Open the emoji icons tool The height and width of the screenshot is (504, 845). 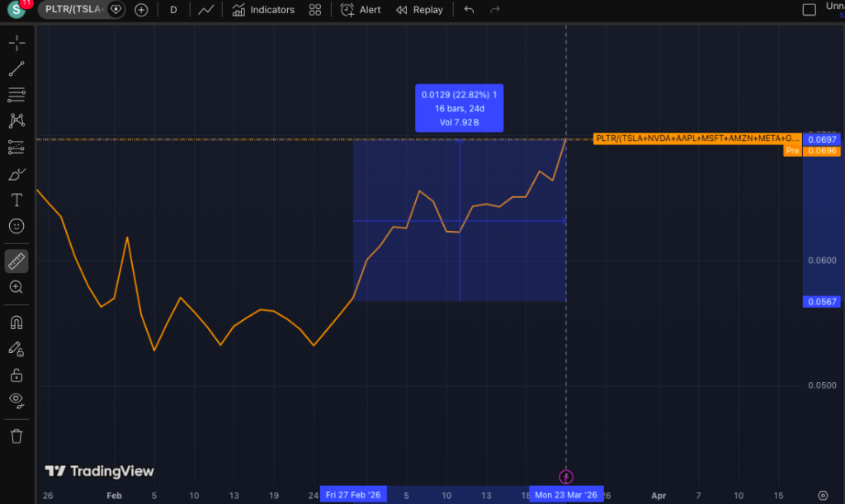[x=17, y=225]
